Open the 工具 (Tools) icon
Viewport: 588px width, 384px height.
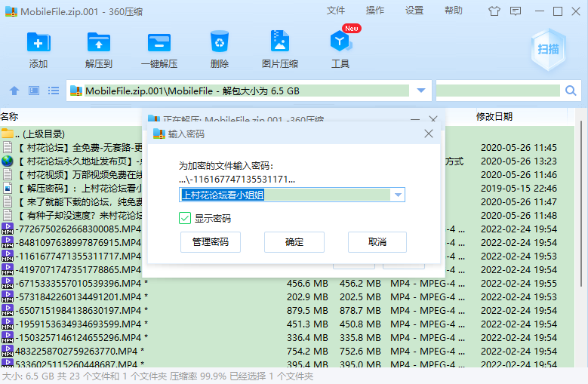[x=340, y=42]
